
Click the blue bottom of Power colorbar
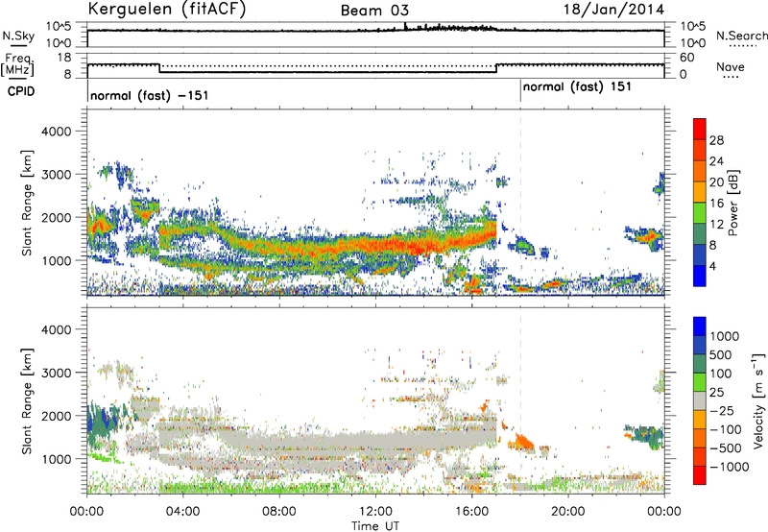click(700, 276)
